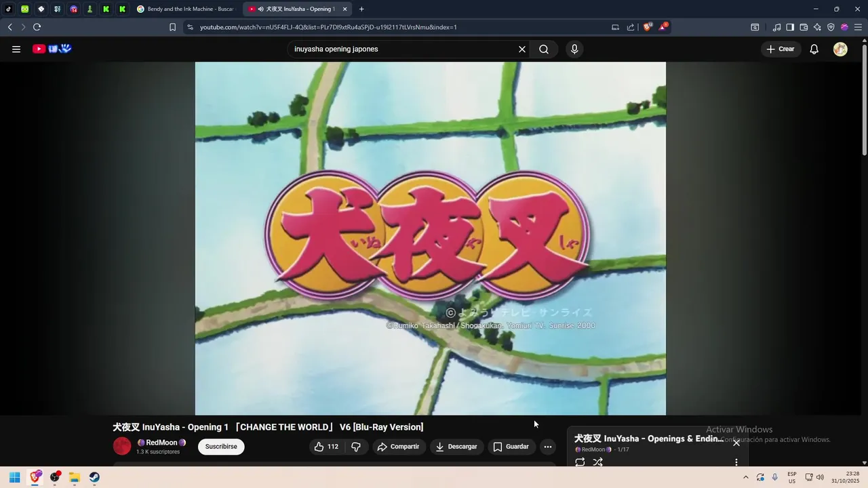Clear the search box with X
Screen dimensions: 868x488
coord(522,49)
